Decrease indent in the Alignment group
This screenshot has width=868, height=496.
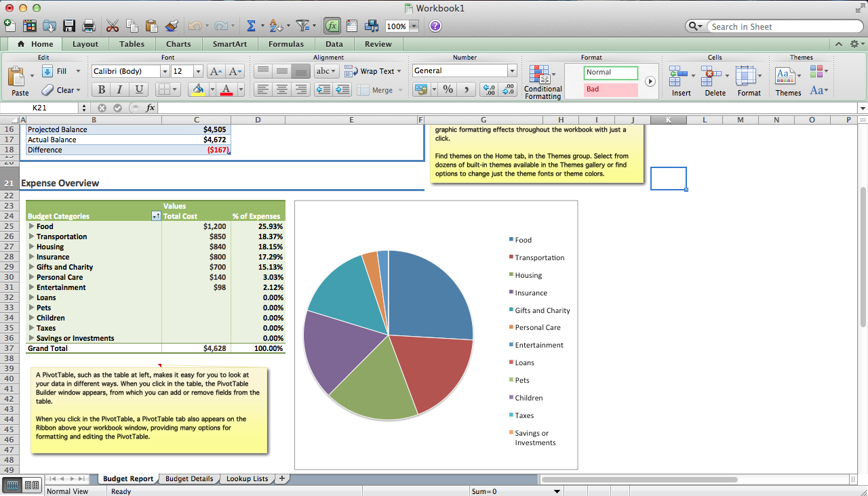coord(323,89)
